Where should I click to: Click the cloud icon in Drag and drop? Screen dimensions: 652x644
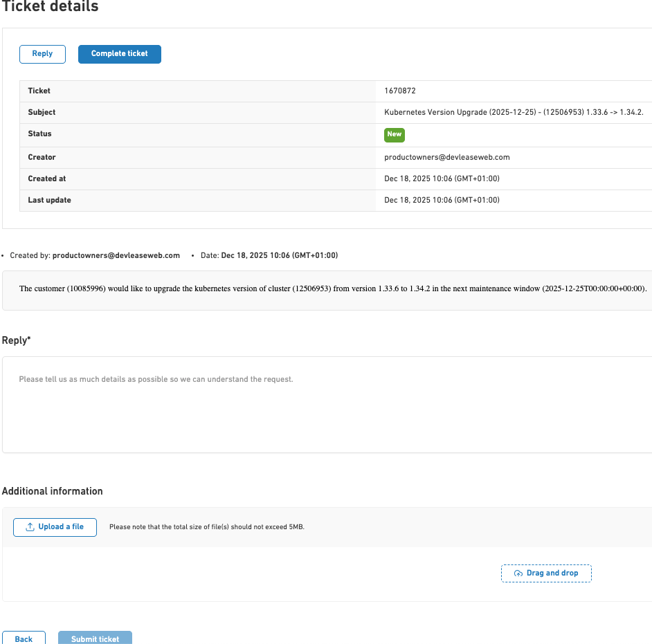tap(518, 573)
